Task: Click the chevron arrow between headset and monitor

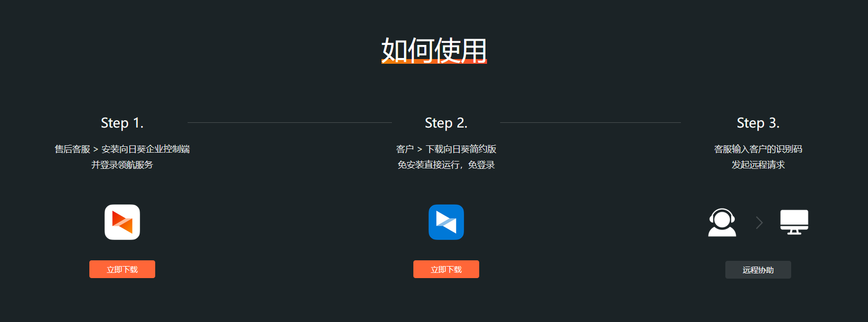Action: pos(759,223)
